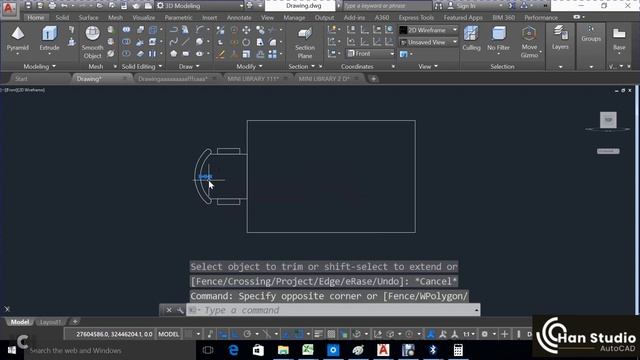Open Excel from taskbar
The width and height of the screenshot is (640, 360).
[x=308, y=350]
